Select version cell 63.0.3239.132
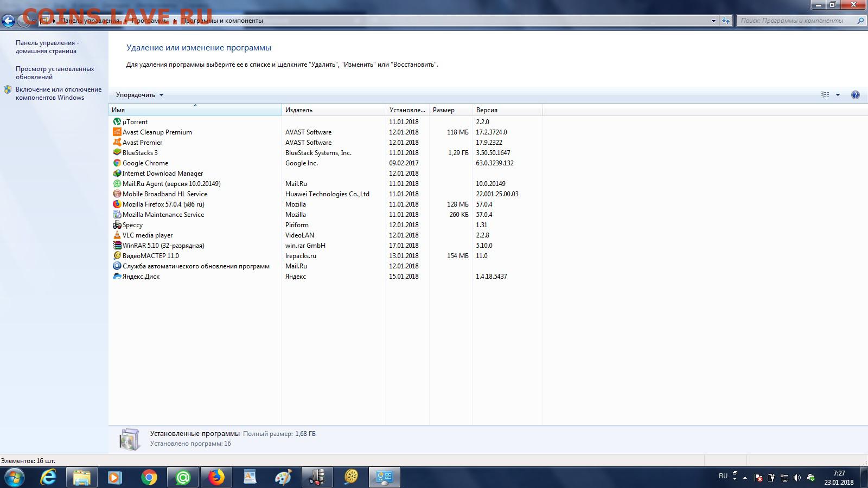The image size is (868, 488). 495,163
